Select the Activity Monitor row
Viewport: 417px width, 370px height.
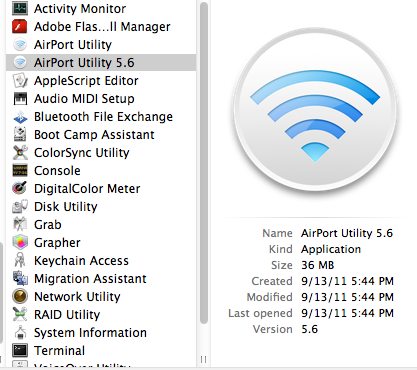coord(101,8)
